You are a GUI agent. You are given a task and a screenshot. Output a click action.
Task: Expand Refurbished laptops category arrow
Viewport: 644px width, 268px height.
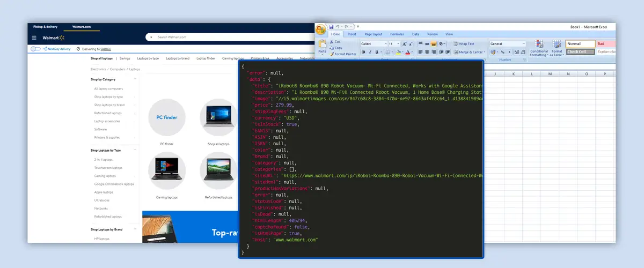click(135, 113)
